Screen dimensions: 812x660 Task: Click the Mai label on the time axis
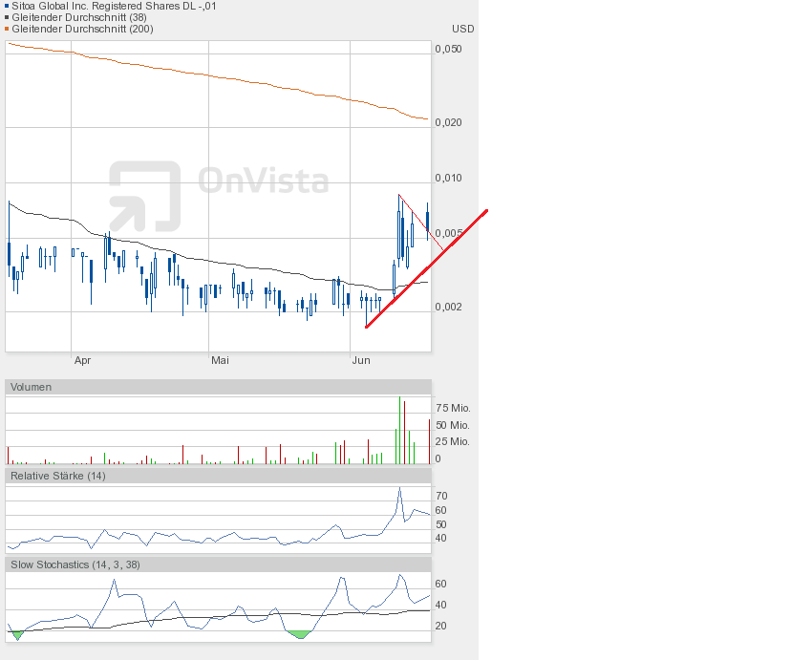(x=221, y=360)
